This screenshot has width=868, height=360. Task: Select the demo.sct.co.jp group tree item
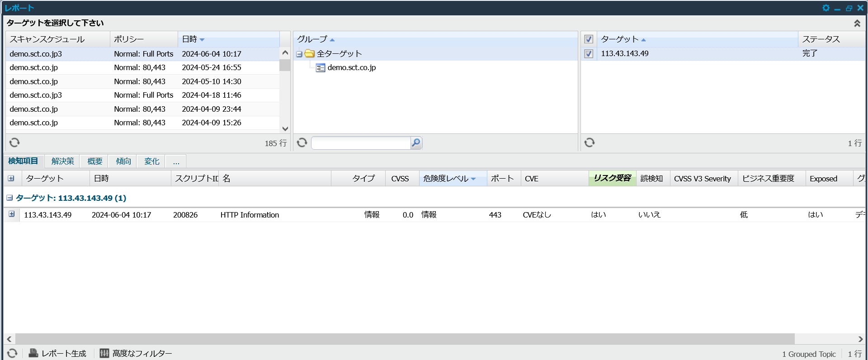[352, 67]
